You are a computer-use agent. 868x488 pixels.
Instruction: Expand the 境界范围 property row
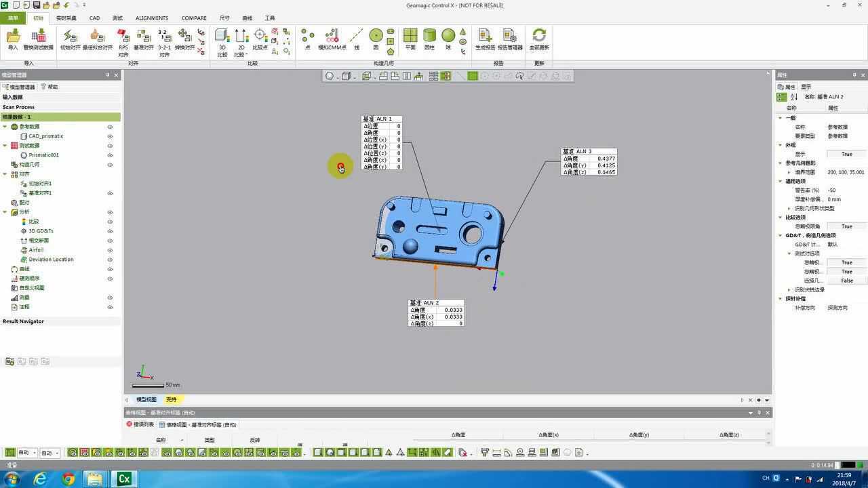(x=789, y=172)
